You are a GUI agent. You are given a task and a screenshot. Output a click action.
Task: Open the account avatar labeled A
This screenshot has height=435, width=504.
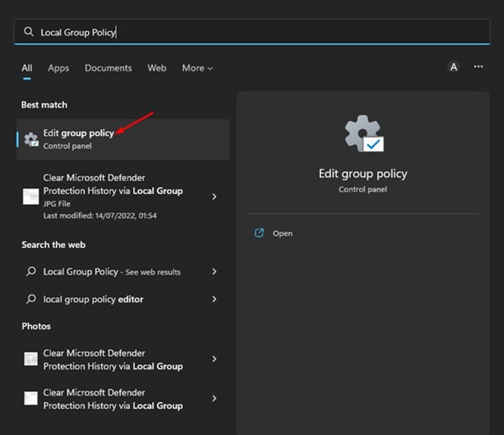coord(454,67)
